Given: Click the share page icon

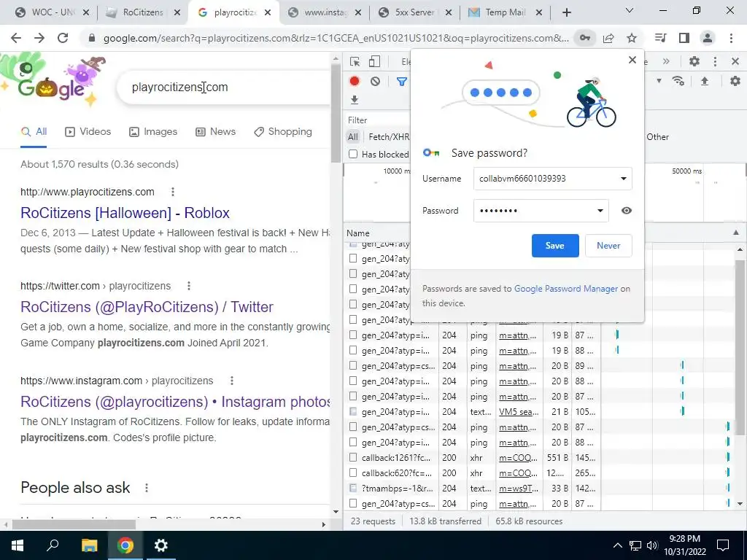Looking at the screenshot, I should click(x=608, y=38).
